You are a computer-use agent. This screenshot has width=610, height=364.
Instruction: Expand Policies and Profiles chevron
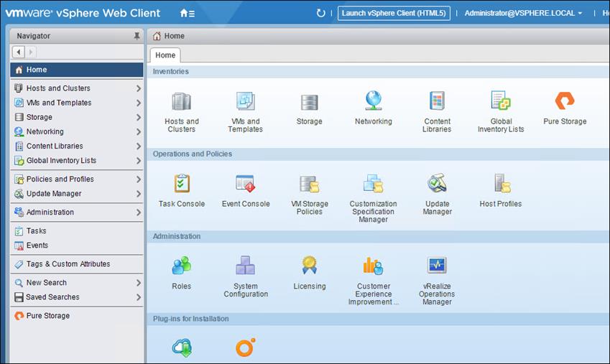[139, 179]
